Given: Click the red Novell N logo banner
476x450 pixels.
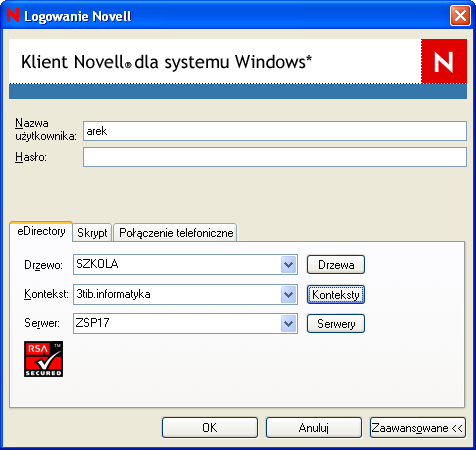Looking at the screenshot, I should pos(444,61).
